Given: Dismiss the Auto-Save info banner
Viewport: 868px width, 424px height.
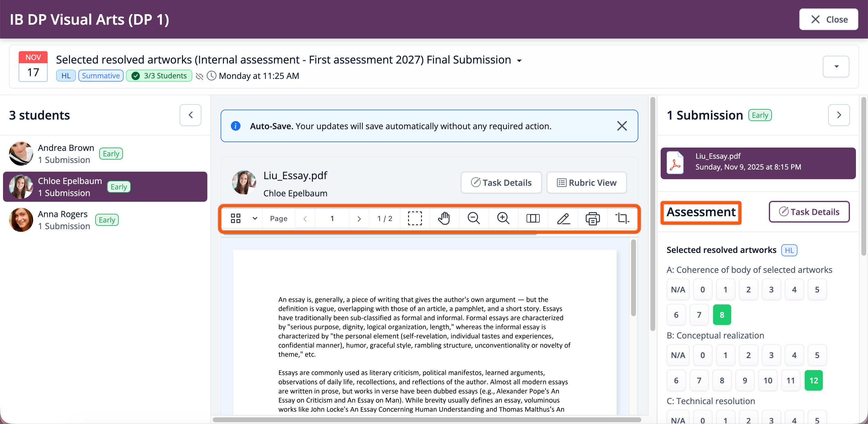Looking at the screenshot, I should coord(622,126).
